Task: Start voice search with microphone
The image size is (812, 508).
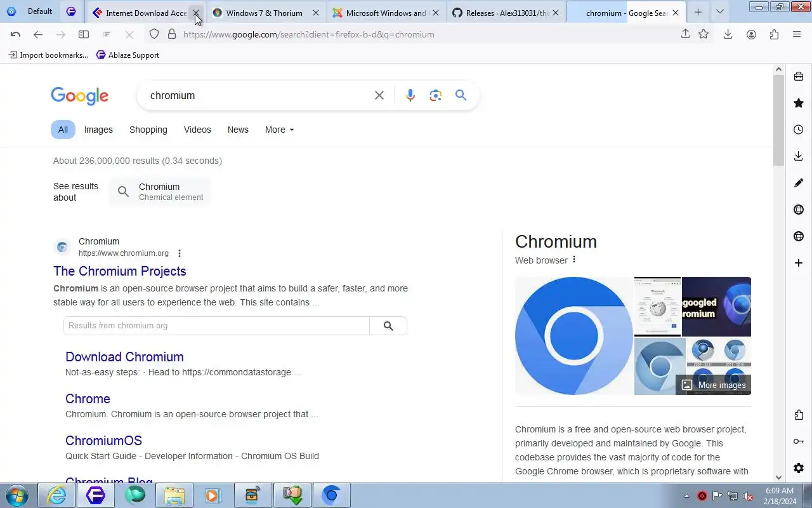Action: (x=410, y=95)
